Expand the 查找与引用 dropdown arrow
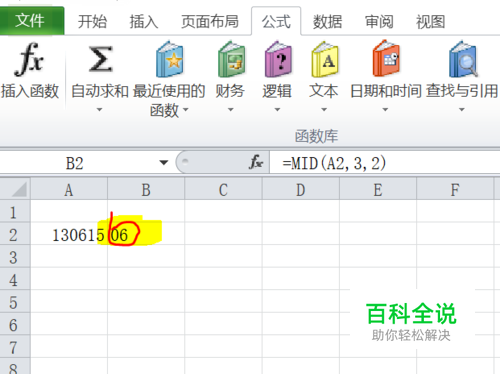 462,109
